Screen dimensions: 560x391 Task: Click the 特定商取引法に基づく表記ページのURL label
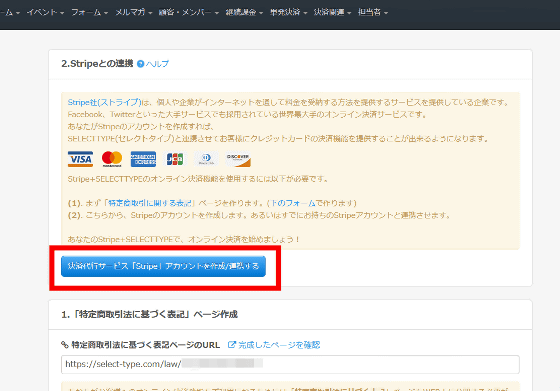click(x=146, y=345)
